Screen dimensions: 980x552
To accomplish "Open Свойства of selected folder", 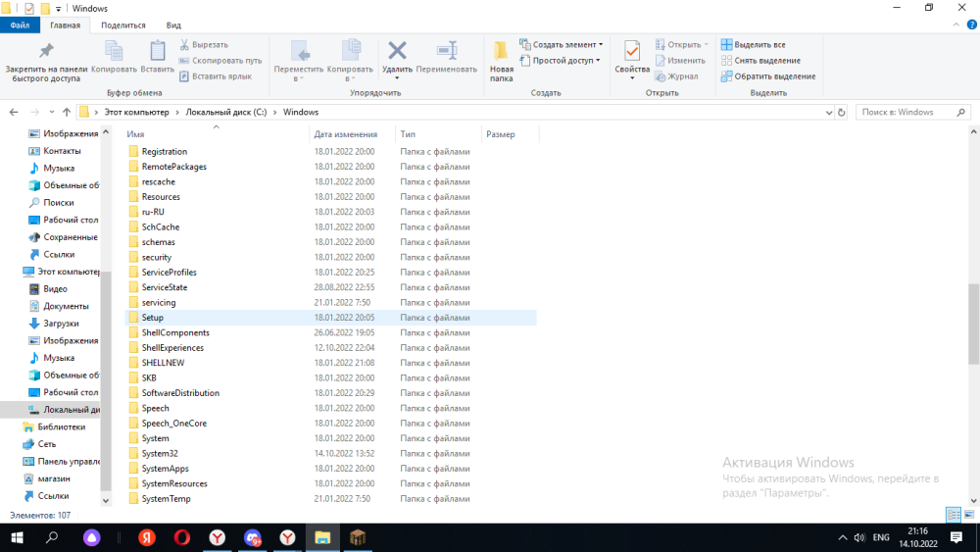I will pyautogui.click(x=632, y=58).
